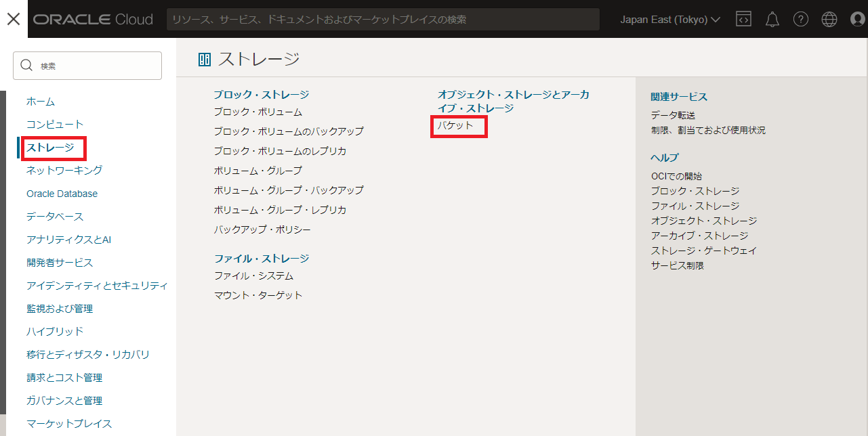Click the sidebar 検索 search field
This screenshot has width=868, height=436.
[x=87, y=66]
